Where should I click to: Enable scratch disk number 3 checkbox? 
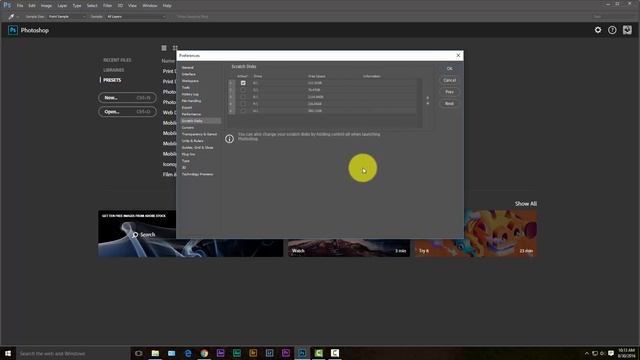point(243,97)
